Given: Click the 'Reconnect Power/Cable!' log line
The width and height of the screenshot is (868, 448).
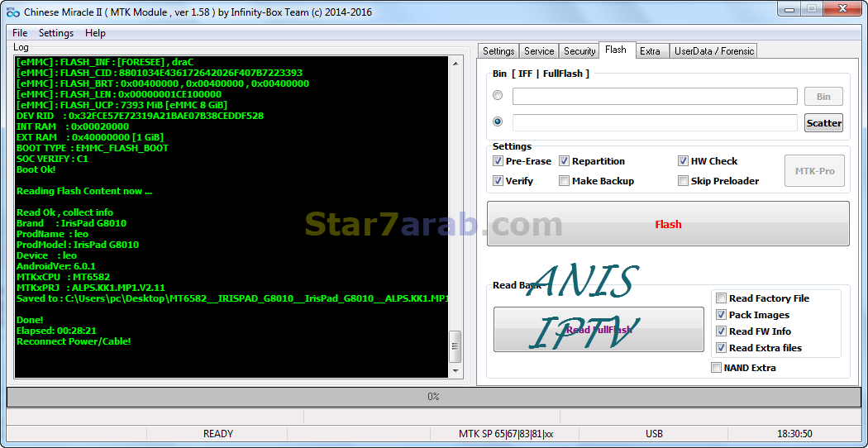Looking at the screenshot, I should tap(74, 341).
